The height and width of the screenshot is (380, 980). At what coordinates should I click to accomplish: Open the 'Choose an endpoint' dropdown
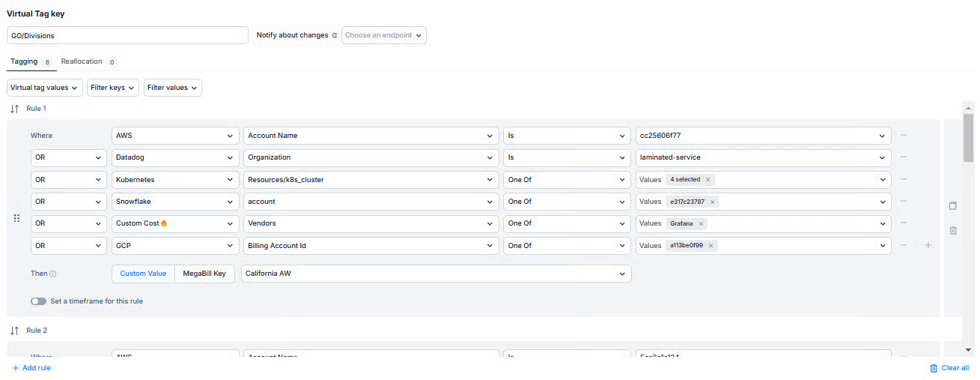tap(384, 35)
